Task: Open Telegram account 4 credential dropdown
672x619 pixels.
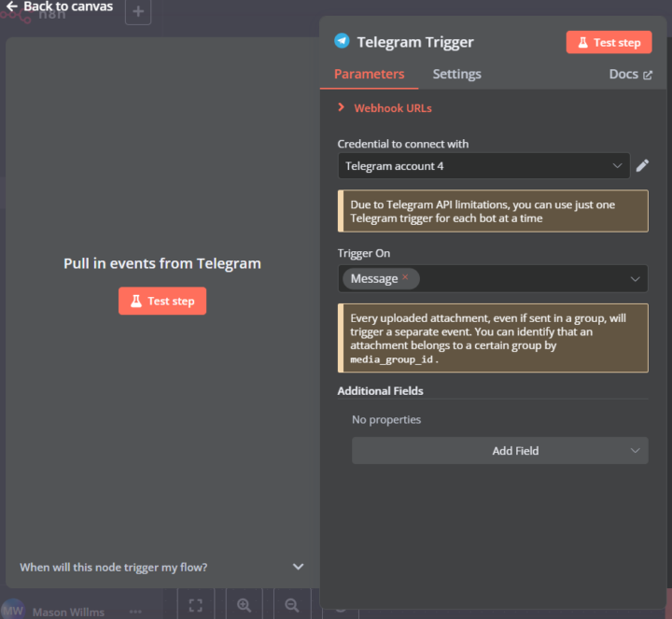Action: [x=483, y=166]
